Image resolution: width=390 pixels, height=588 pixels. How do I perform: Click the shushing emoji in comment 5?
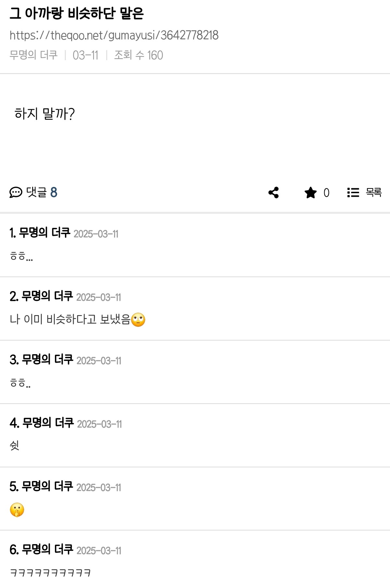pyautogui.click(x=17, y=510)
